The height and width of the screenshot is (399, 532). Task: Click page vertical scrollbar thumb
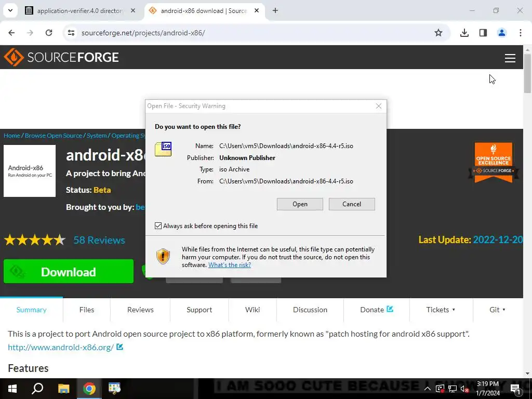(x=527, y=73)
